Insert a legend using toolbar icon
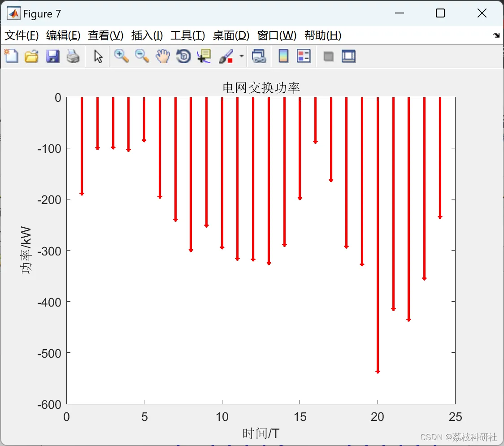The width and height of the screenshot is (504, 446). pos(304,56)
